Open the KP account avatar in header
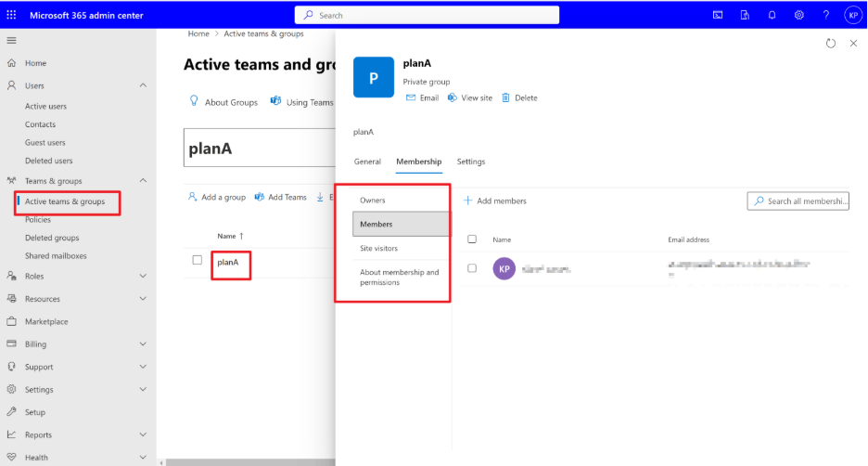The image size is (868, 466). tap(853, 15)
